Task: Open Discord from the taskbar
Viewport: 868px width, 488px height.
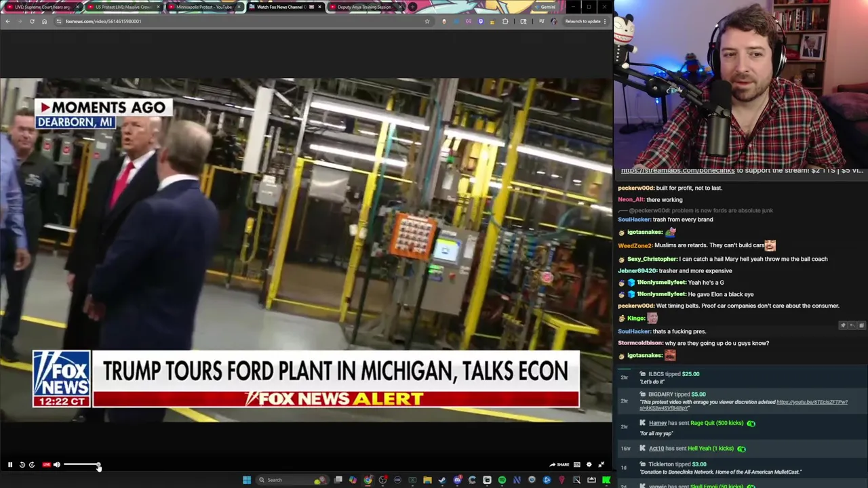Action: tap(457, 480)
